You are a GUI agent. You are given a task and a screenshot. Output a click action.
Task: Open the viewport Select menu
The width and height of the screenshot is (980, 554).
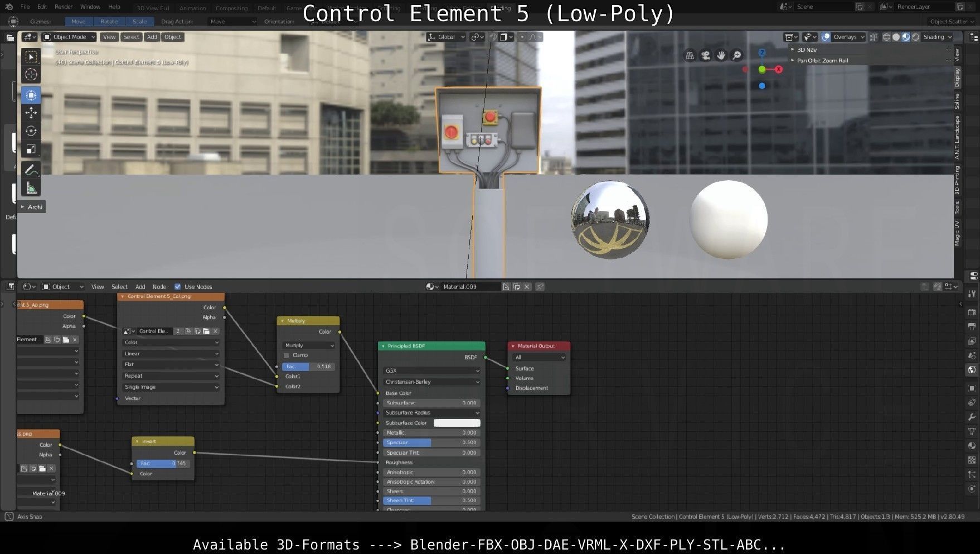pos(132,37)
